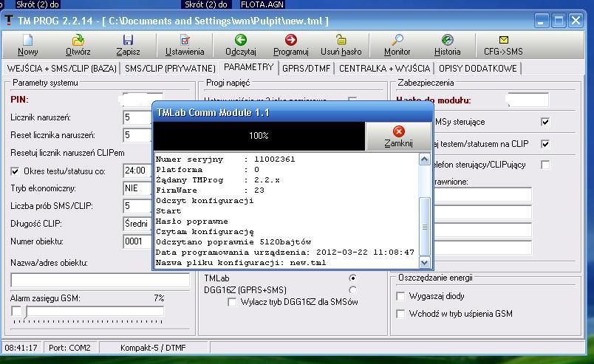594x364 pixels.
Task: Click first authorized phone number field
Action: [482, 195]
